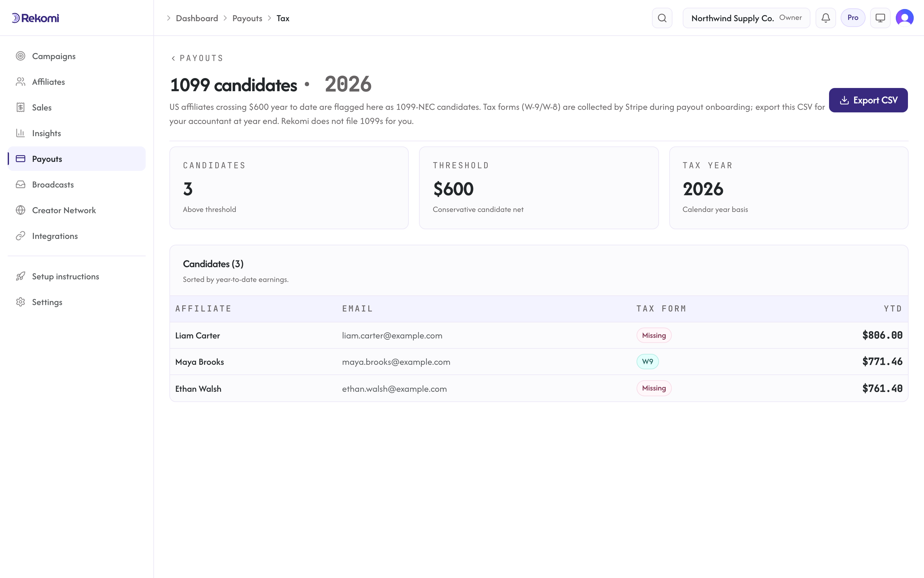Screen dimensions: 924x578
Task: Click the AFFILIATE column header
Action: click(203, 309)
